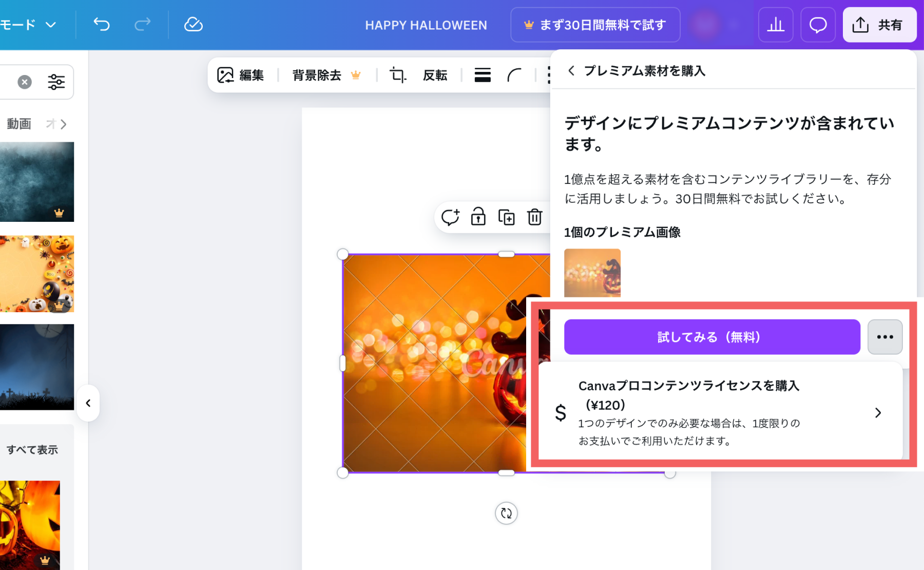The height and width of the screenshot is (570, 924).
Task: Delete the image using trash icon
Action: pyautogui.click(x=534, y=217)
